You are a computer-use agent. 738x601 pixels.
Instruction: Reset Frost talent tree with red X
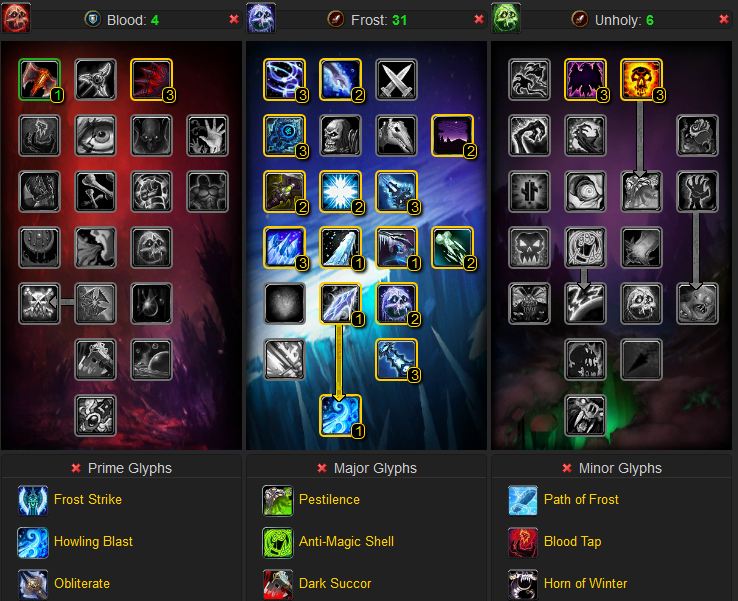pyautogui.click(x=479, y=19)
